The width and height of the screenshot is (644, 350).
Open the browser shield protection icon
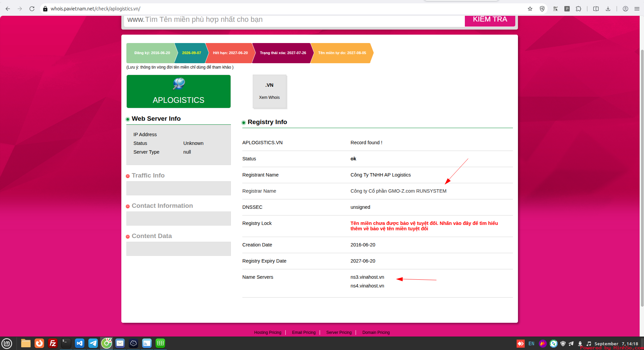(542, 9)
